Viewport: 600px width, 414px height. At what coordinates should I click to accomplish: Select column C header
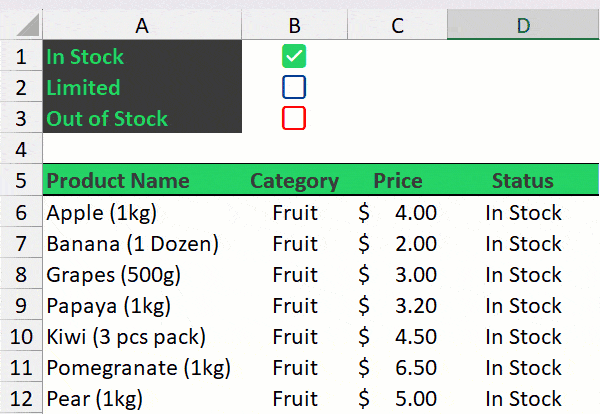coord(397,25)
